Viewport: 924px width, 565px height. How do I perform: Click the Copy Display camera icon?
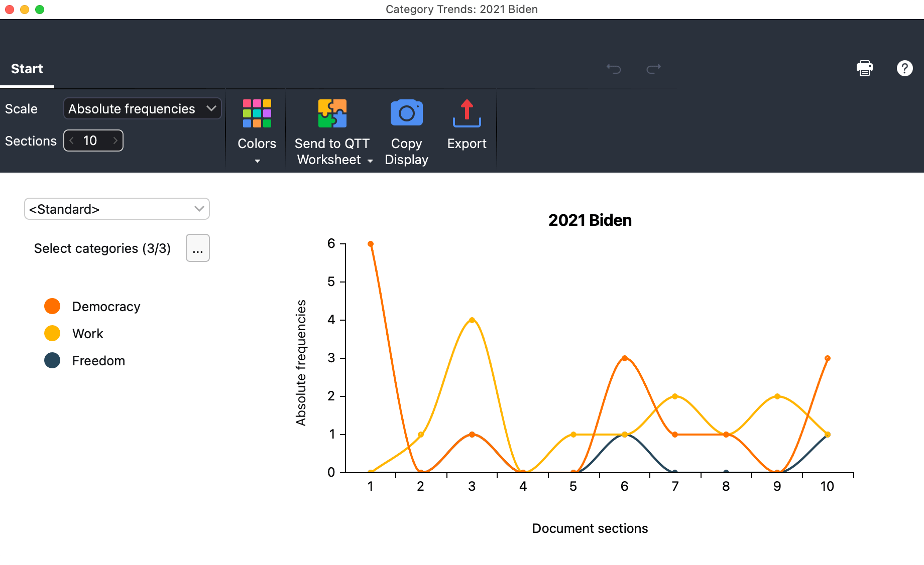406,113
